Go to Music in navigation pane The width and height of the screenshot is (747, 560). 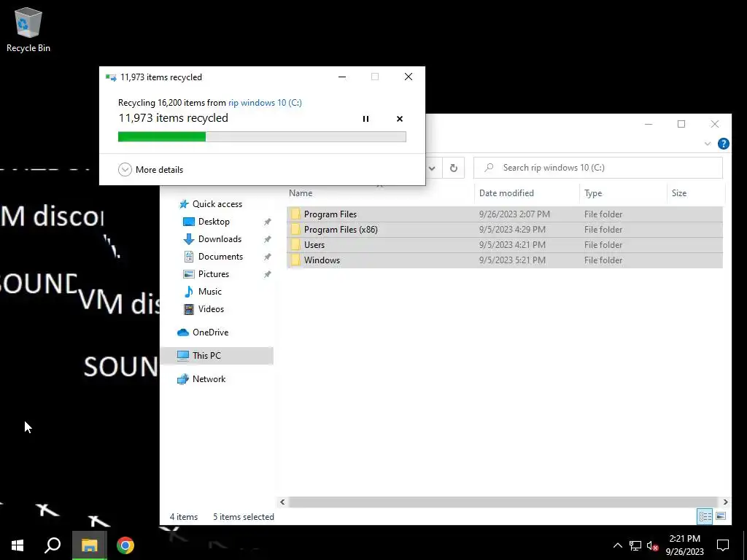tap(203, 292)
